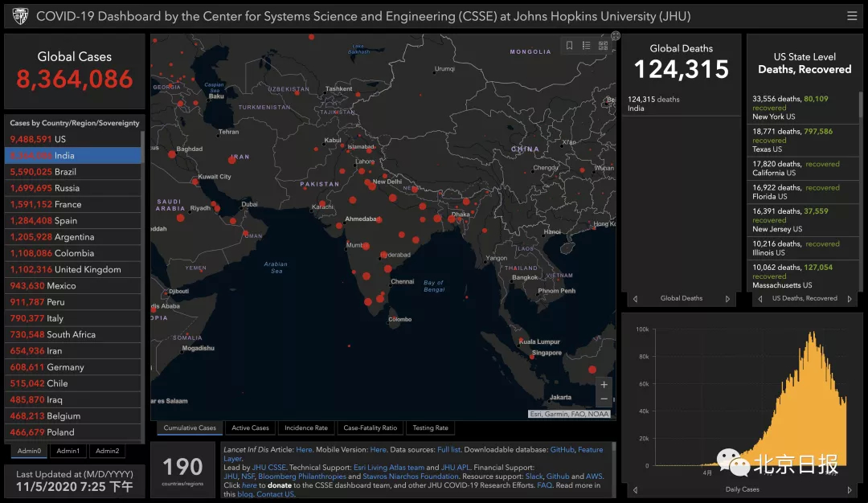Viewport: 868px width, 503px height.
Task: Select Brazil in the country list
Action: tap(72, 171)
